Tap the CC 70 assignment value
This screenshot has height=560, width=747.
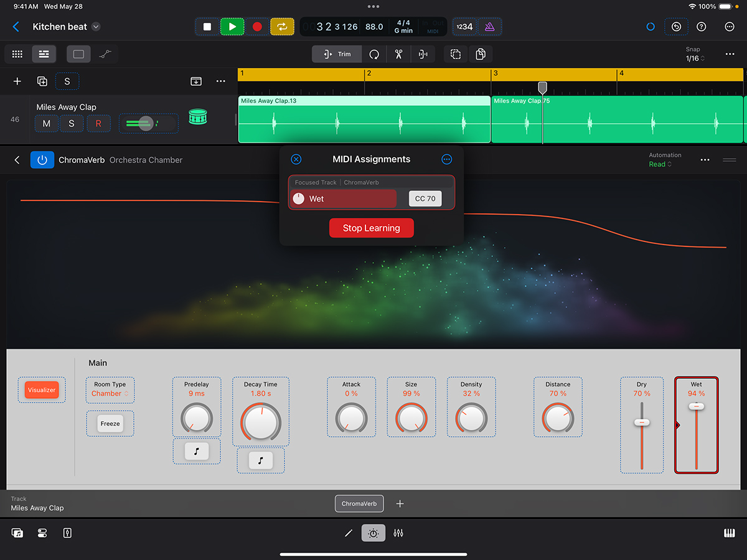(425, 198)
